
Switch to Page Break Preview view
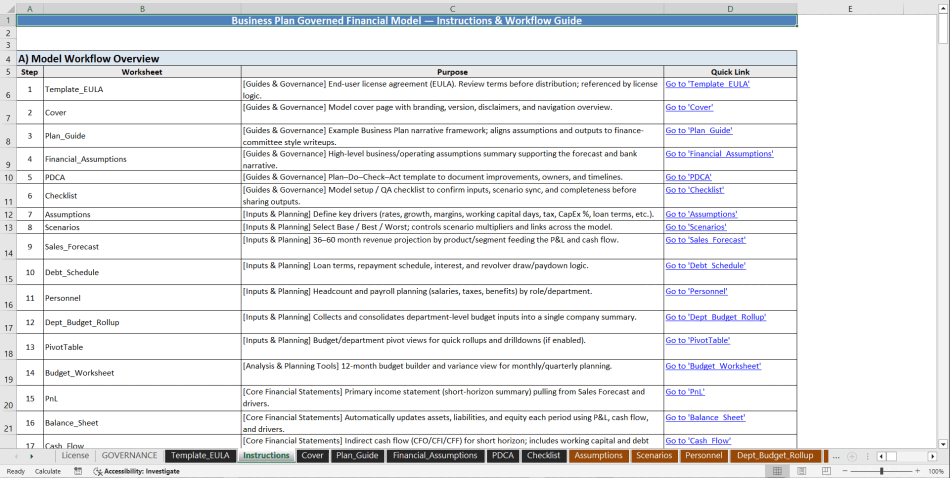coord(828,471)
